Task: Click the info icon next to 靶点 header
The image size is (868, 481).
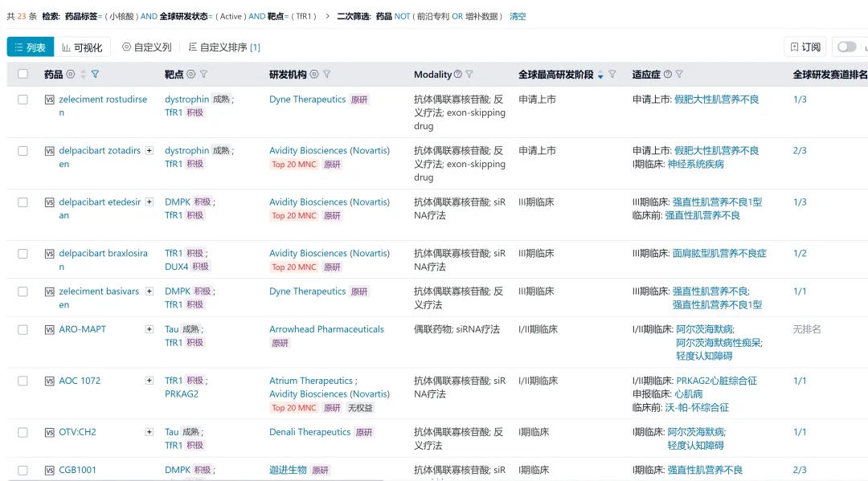Action: [191, 74]
